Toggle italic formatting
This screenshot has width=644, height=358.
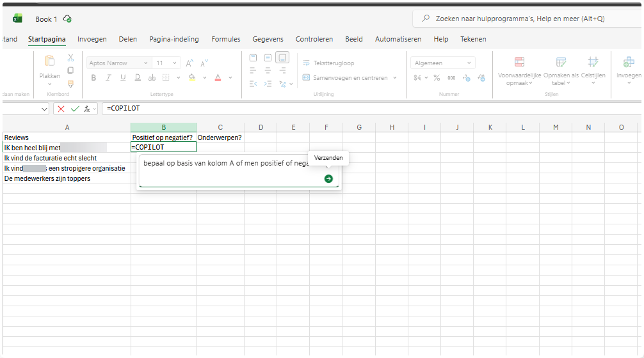pyautogui.click(x=108, y=78)
